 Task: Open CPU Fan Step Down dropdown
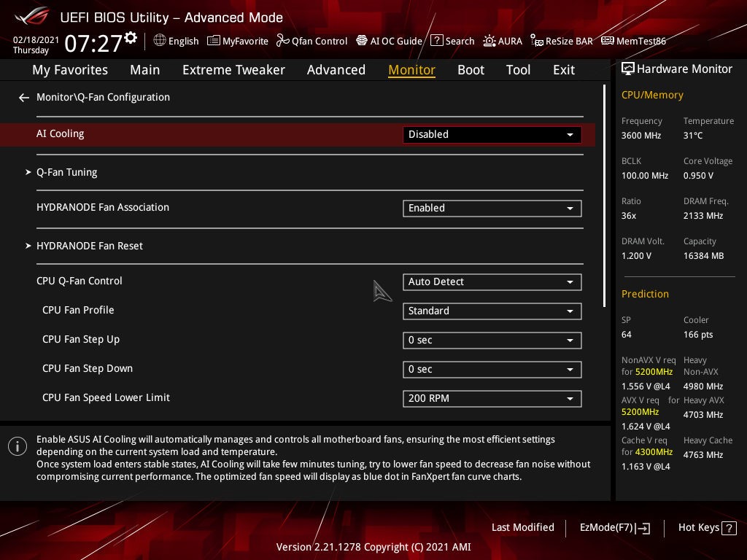tap(492, 370)
